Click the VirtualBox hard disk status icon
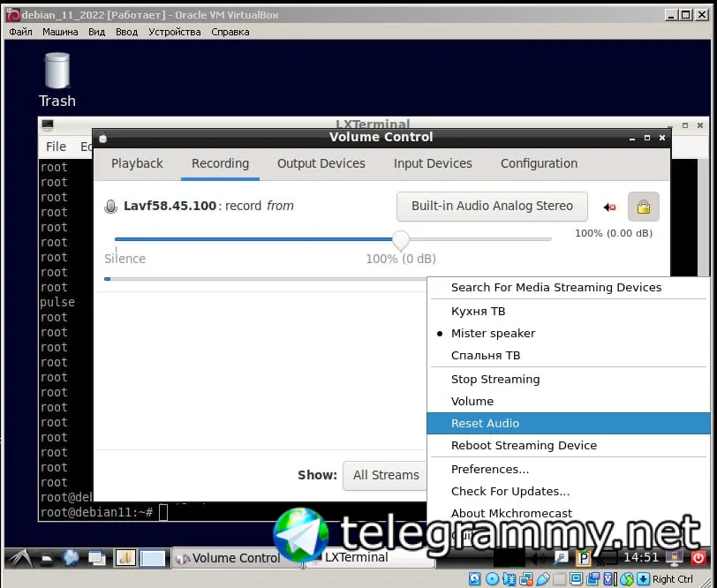 tap(475, 579)
